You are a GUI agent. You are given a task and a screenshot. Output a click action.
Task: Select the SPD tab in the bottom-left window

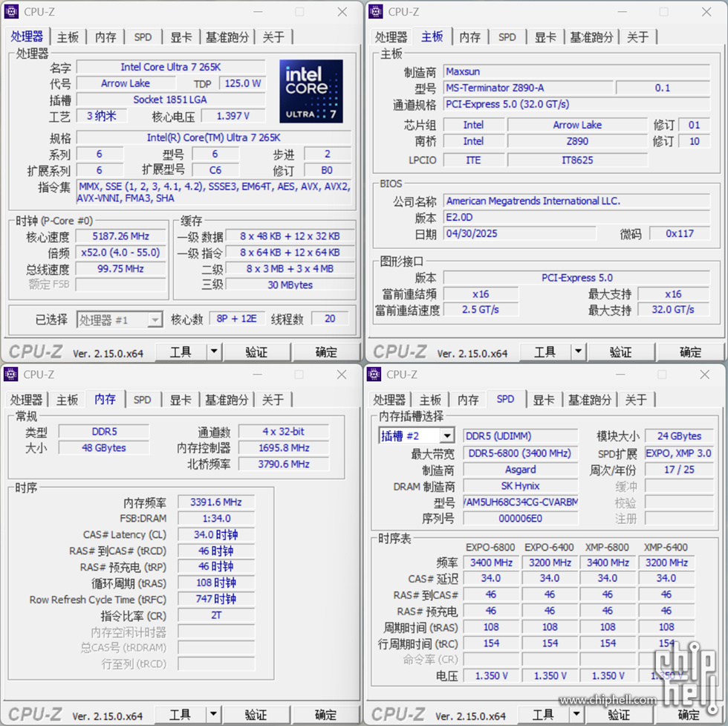(143, 400)
